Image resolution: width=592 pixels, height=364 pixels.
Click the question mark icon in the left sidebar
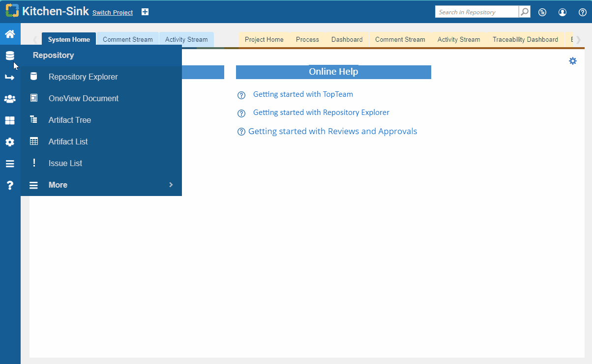click(10, 185)
